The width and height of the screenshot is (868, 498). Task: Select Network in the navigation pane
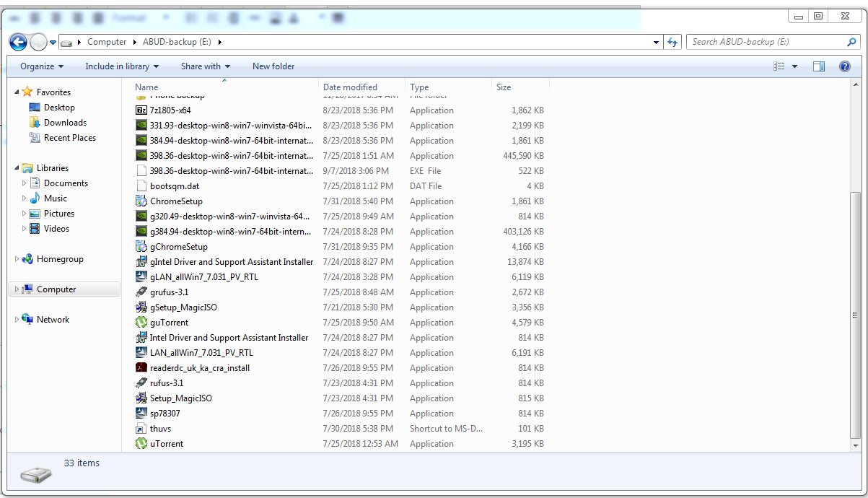tap(53, 320)
